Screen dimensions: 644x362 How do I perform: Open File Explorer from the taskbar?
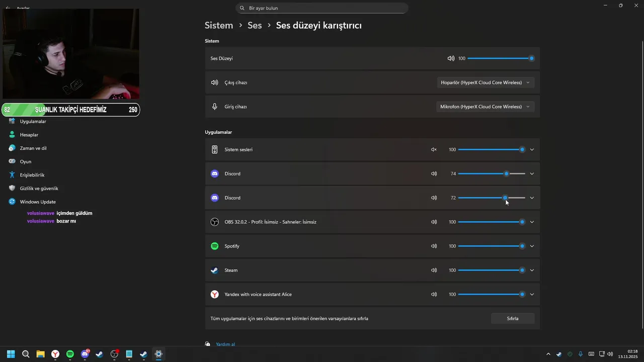[40, 354]
